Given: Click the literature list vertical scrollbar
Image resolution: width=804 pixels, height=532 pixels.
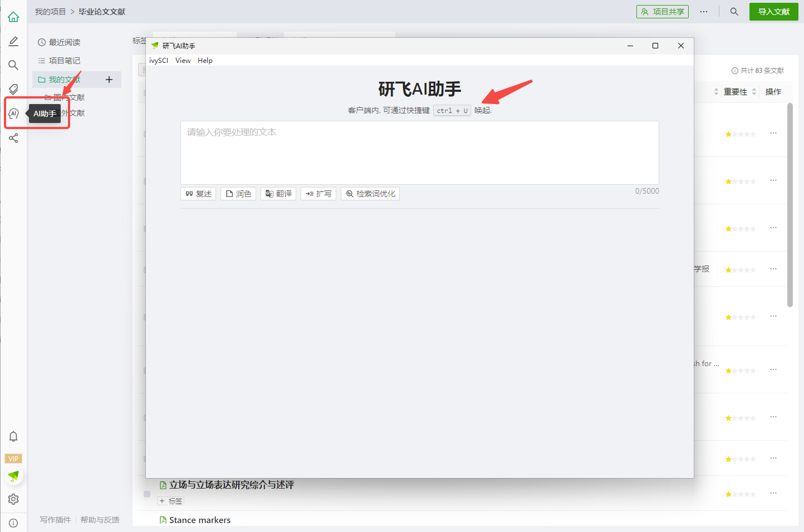Looking at the screenshot, I should coord(790,205).
